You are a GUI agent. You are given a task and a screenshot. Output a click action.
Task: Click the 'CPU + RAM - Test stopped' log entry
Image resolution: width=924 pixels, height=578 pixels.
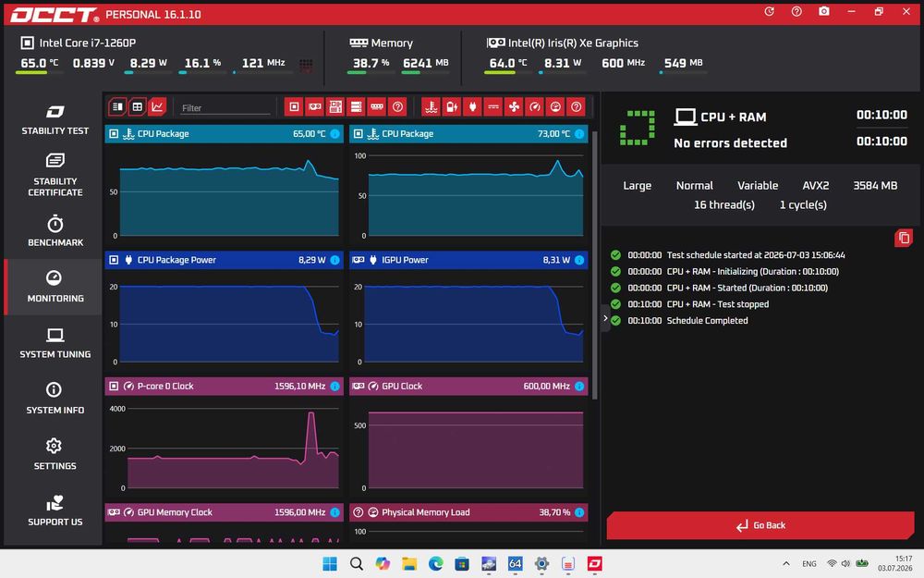[717, 304]
